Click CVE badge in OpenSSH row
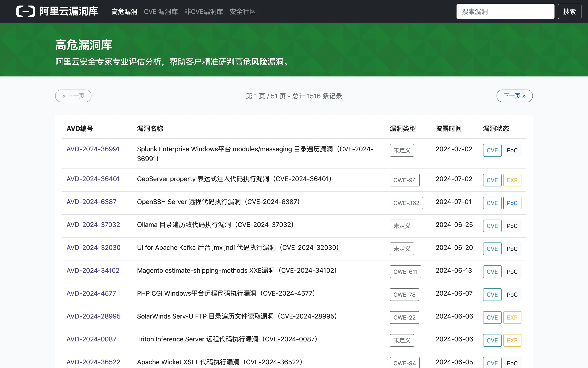This screenshot has height=368, width=588. pyautogui.click(x=492, y=203)
